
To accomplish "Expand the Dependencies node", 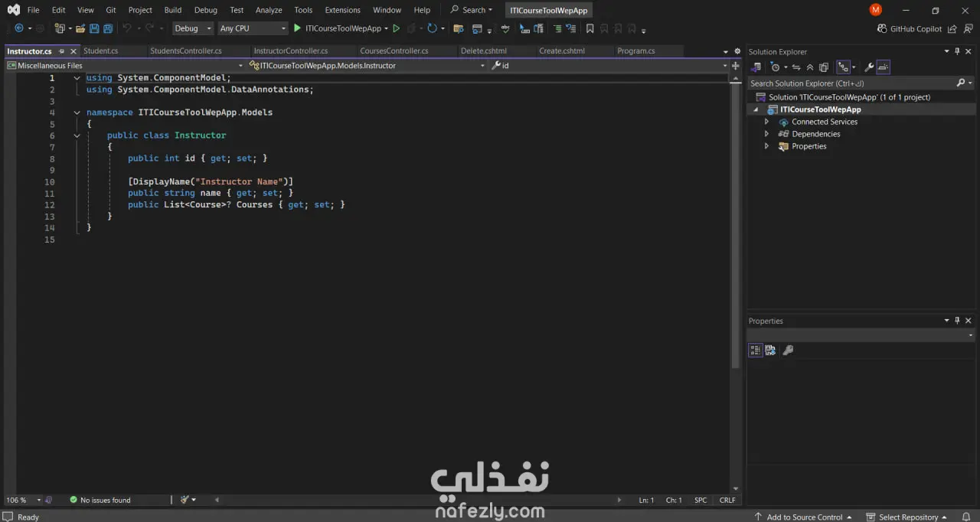I will tap(766, 134).
